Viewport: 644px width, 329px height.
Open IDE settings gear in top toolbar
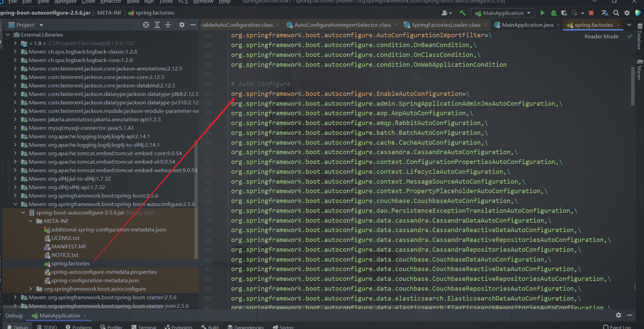(x=627, y=13)
